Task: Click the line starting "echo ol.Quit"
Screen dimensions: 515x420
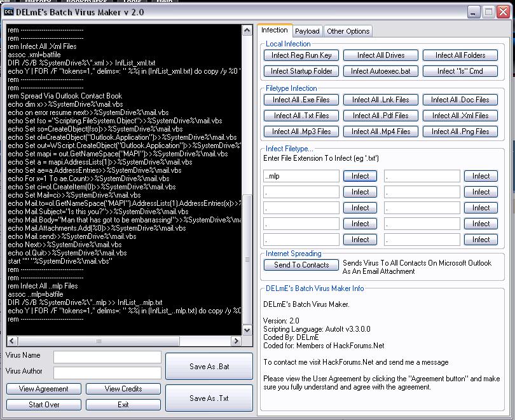Action: point(67,253)
